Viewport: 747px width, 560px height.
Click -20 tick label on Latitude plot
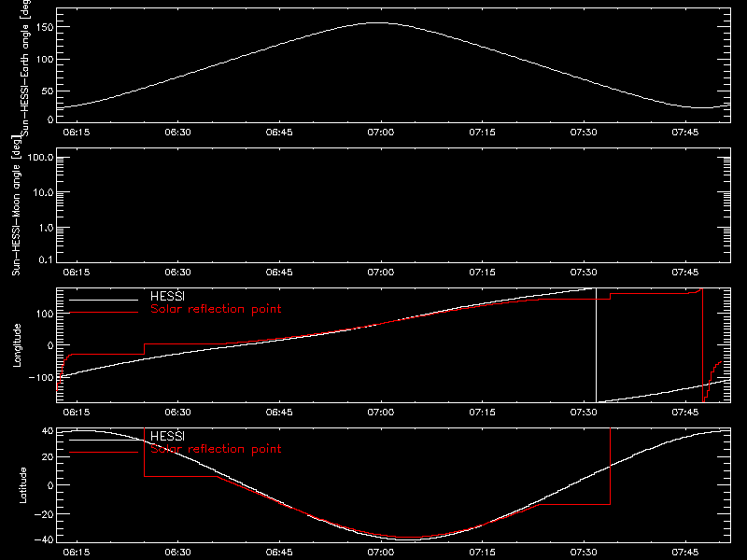[x=44, y=514]
